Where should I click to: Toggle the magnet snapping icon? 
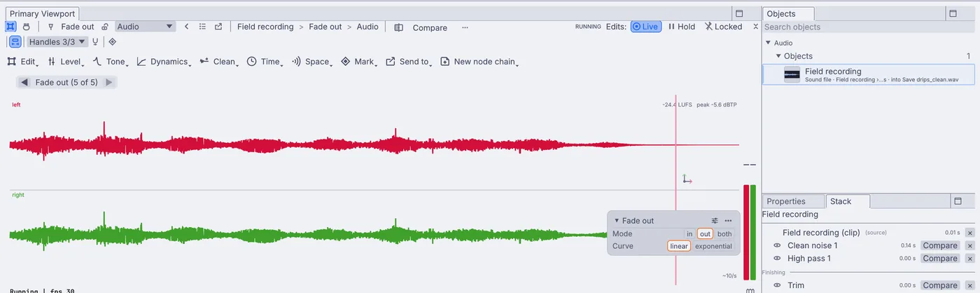95,42
